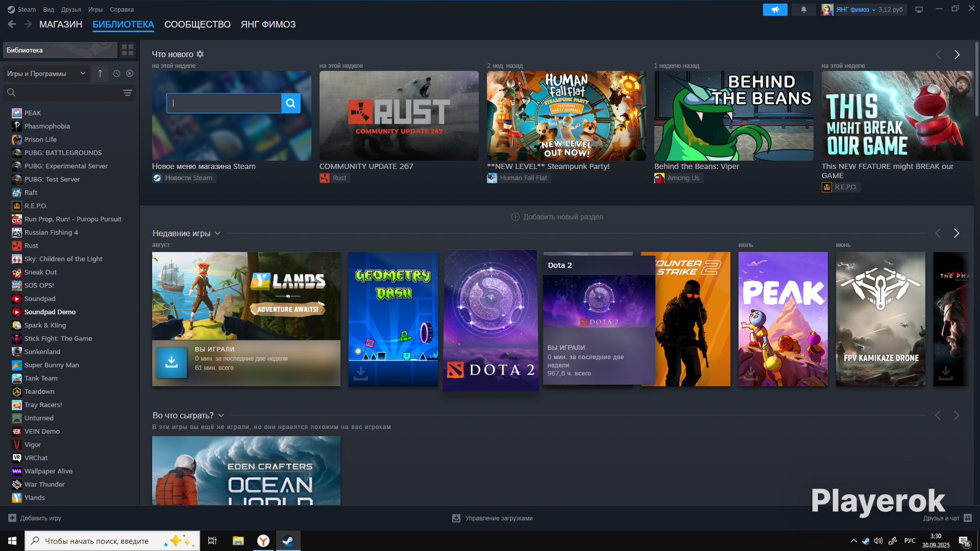Click the Windows taskbar search box
This screenshot has width=980, height=551.
click(x=112, y=541)
